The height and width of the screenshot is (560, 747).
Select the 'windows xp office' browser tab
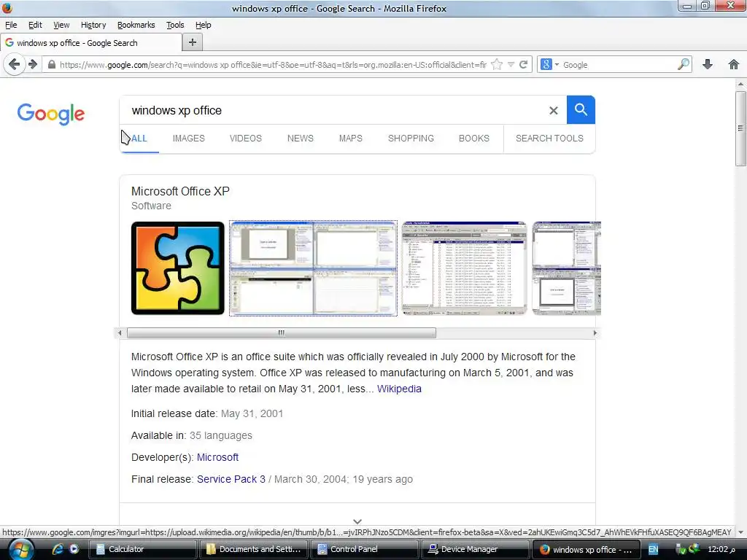pyautogui.click(x=91, y=43)
